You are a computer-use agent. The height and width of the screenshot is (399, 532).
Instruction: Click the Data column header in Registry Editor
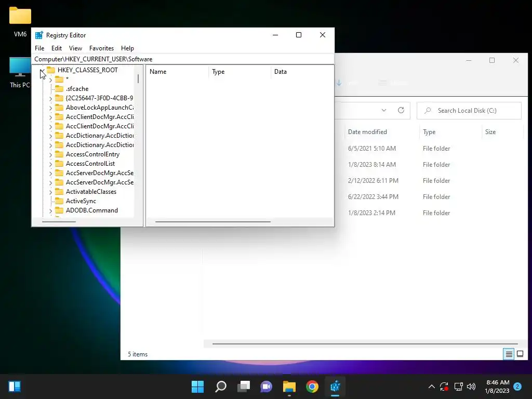click(302, 72)
